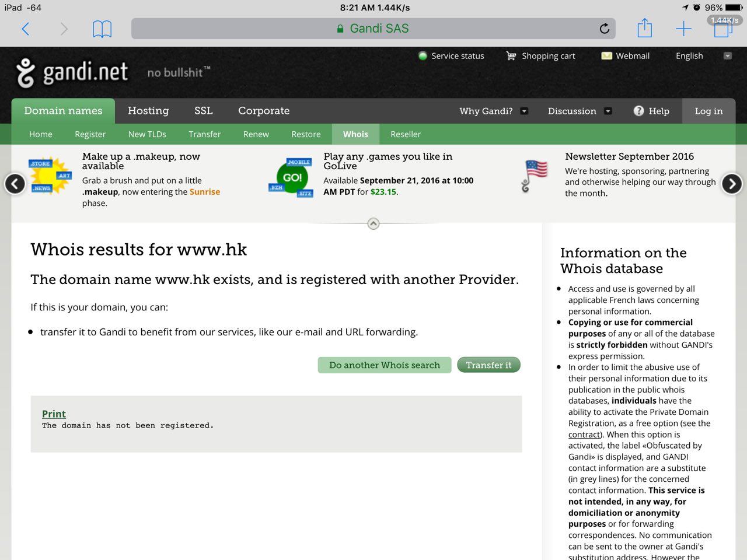Viewport: 747px width, 560px height.
Task: Open the Corporate tab
Action: [x=264, y=111]
